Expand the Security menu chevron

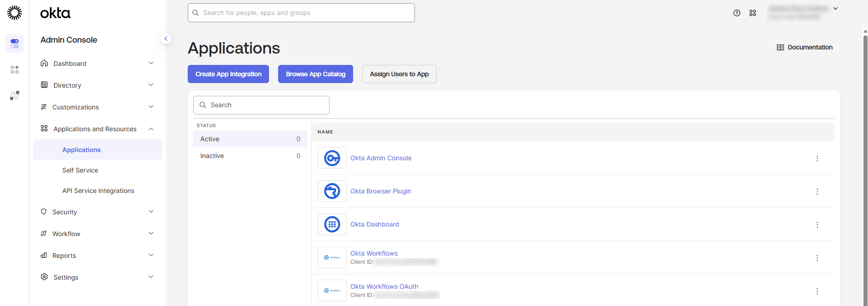tap(151, 212)
